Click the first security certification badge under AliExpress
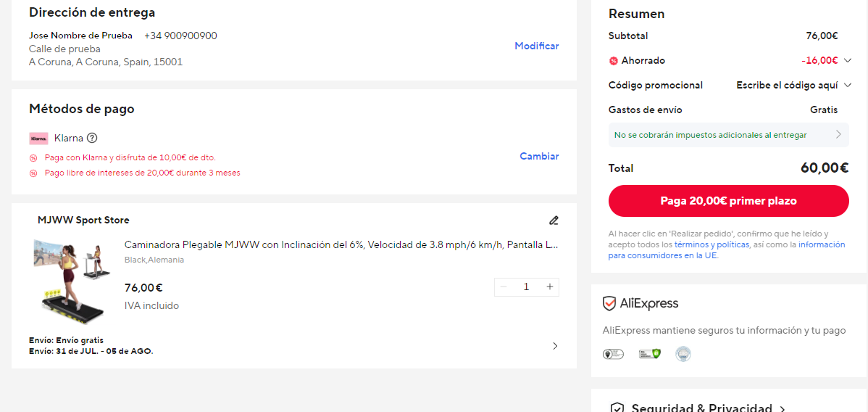The width and height of the screenshot is (868, 412). click(x=613, y=354)
